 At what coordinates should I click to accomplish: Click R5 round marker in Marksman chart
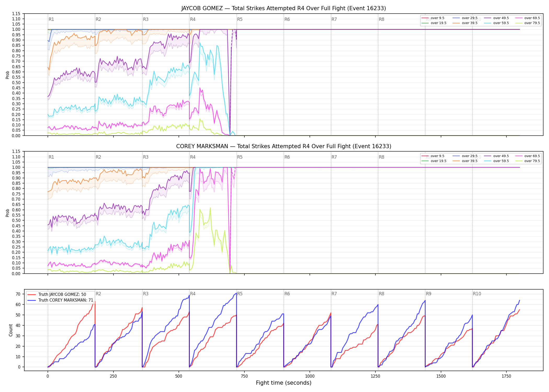point(240,157)
